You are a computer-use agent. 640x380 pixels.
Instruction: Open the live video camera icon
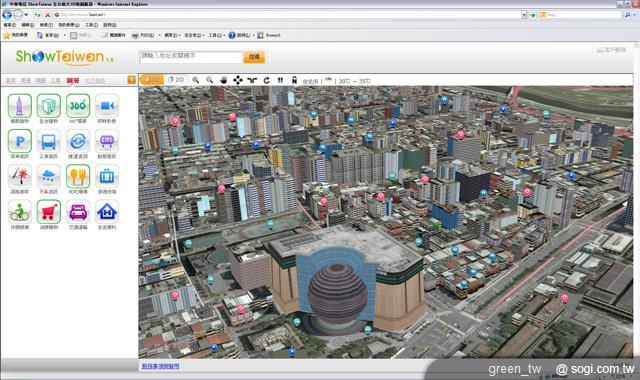(x=107, y=106)
